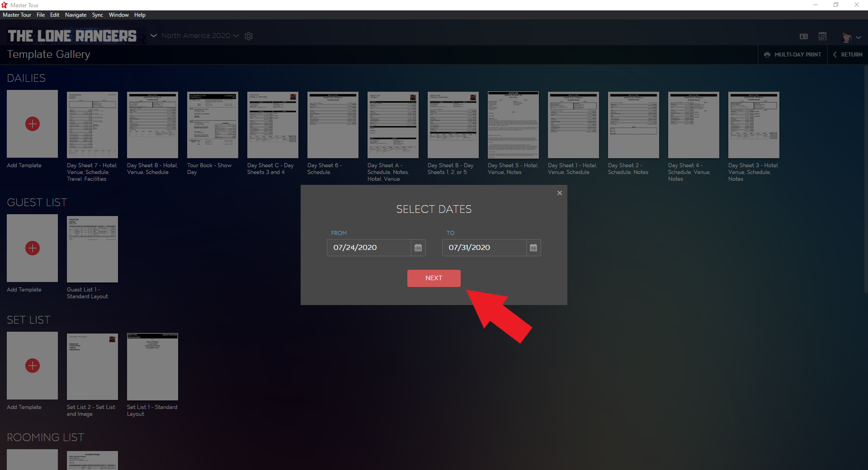The width and height of the screenshot is (868, 470).
Task: Click the NEXT button
Action: pyautogui.click(x=434, y=278)
